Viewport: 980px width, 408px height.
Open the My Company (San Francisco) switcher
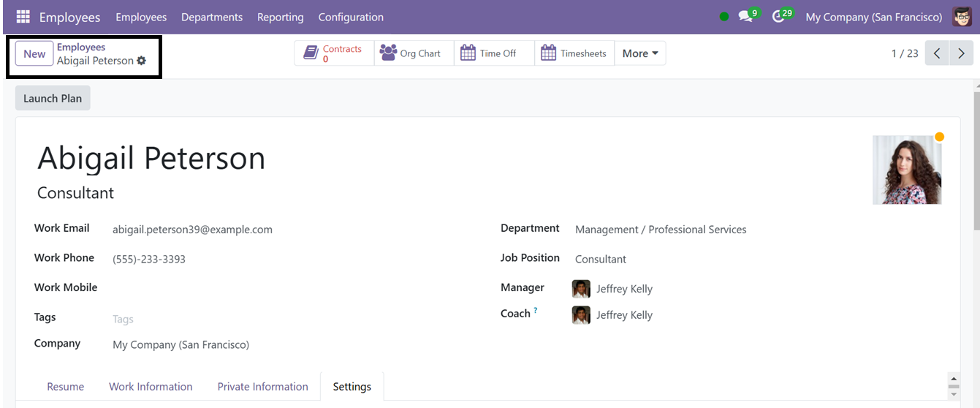(874, 17)
